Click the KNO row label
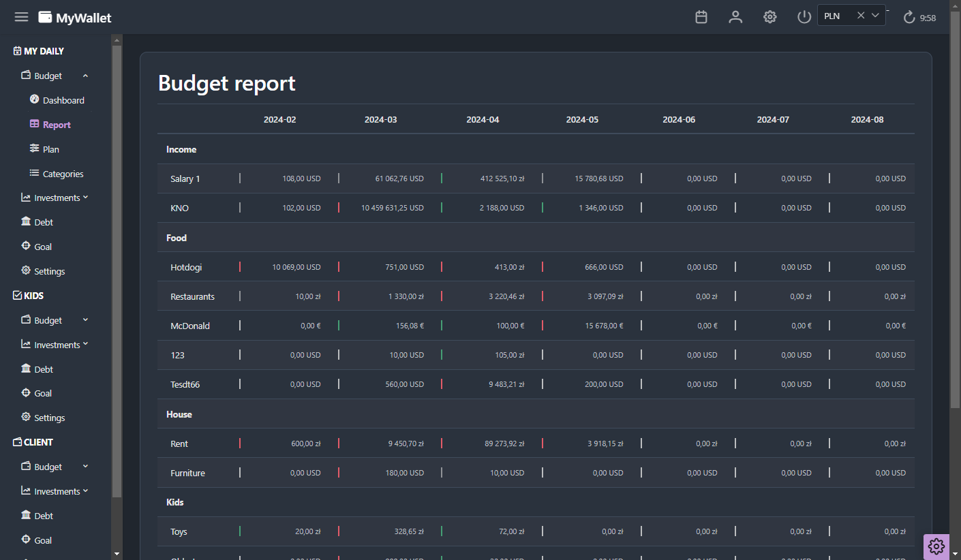Viewport: 961px width, 560px height. click(x=179, y=208)
